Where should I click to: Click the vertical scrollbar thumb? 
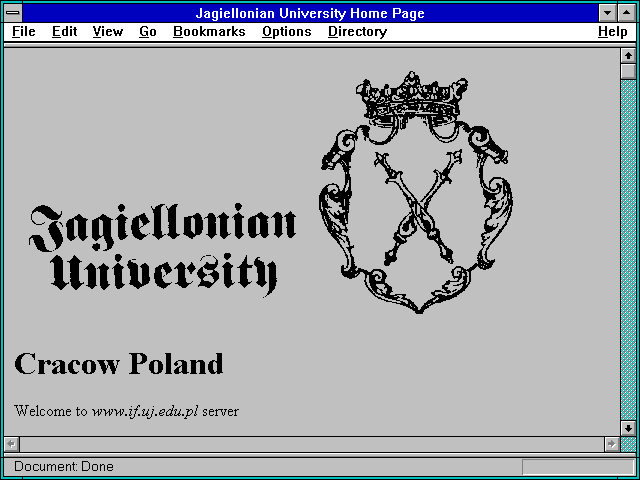pyautogui.click(x=628, y=71)
